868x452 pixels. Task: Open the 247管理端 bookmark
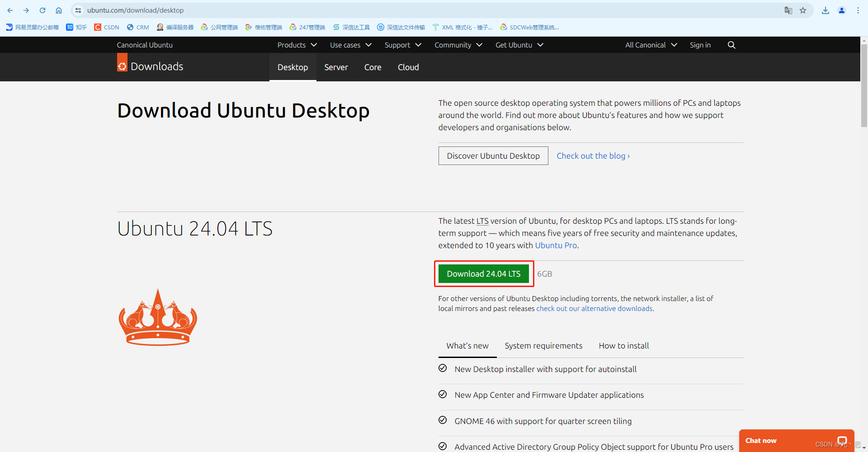[307, 27]
